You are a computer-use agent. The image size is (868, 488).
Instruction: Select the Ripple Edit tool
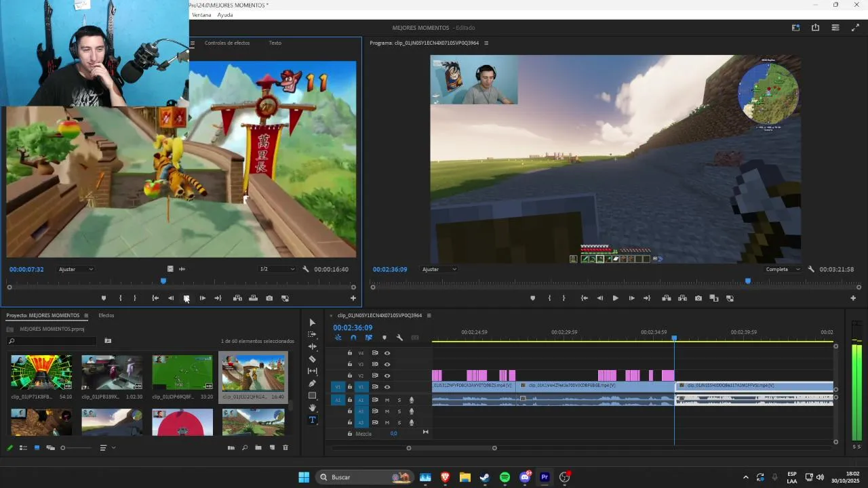coord(312,346)
